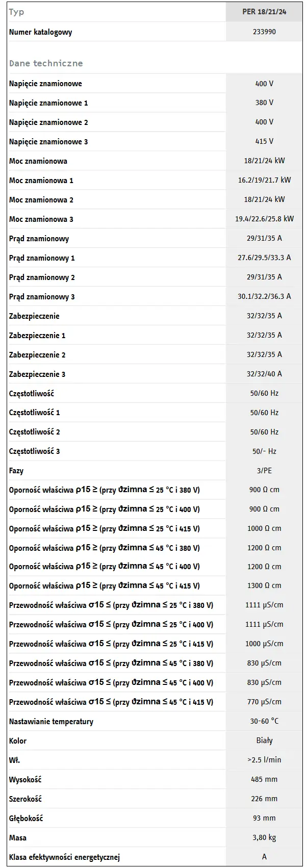Click the PER 18/21/24 type header cell
The image size is (307, 868).
click(x=264, y=12)
